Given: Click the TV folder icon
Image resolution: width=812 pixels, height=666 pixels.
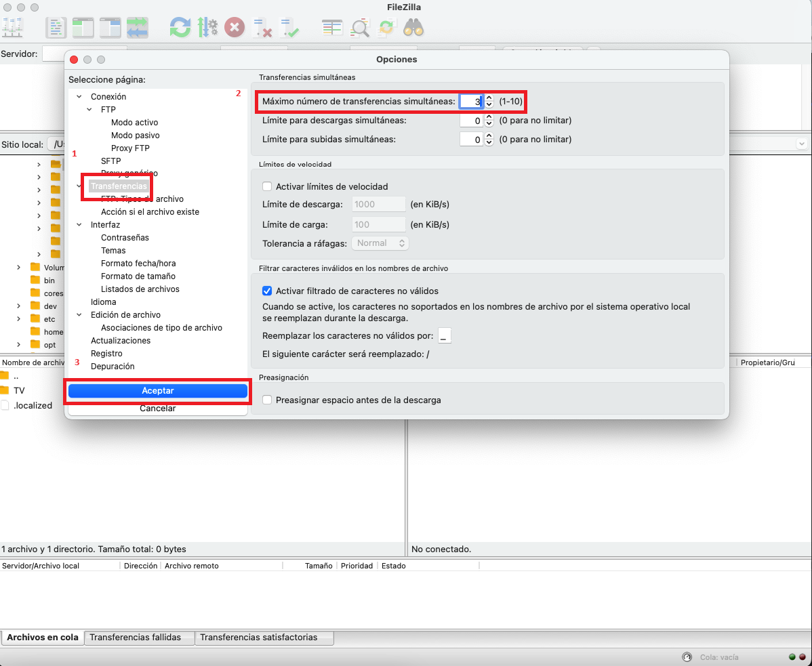Looking at the screenshot, I should click(x=4, y=390).
